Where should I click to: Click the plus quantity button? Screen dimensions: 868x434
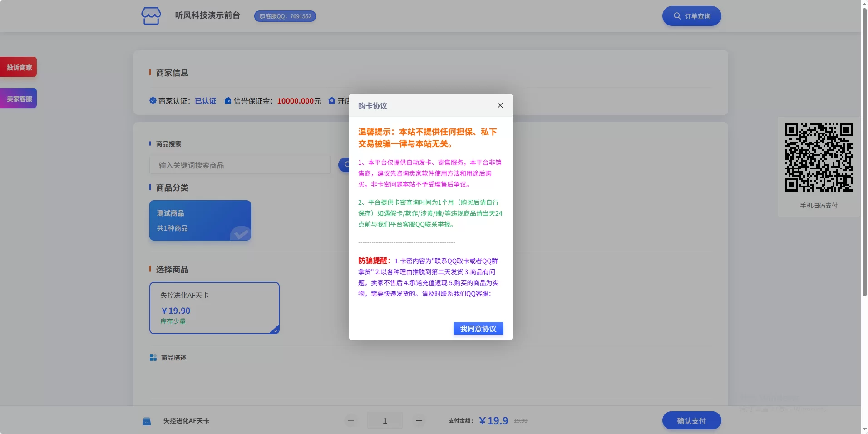point(419,420)
